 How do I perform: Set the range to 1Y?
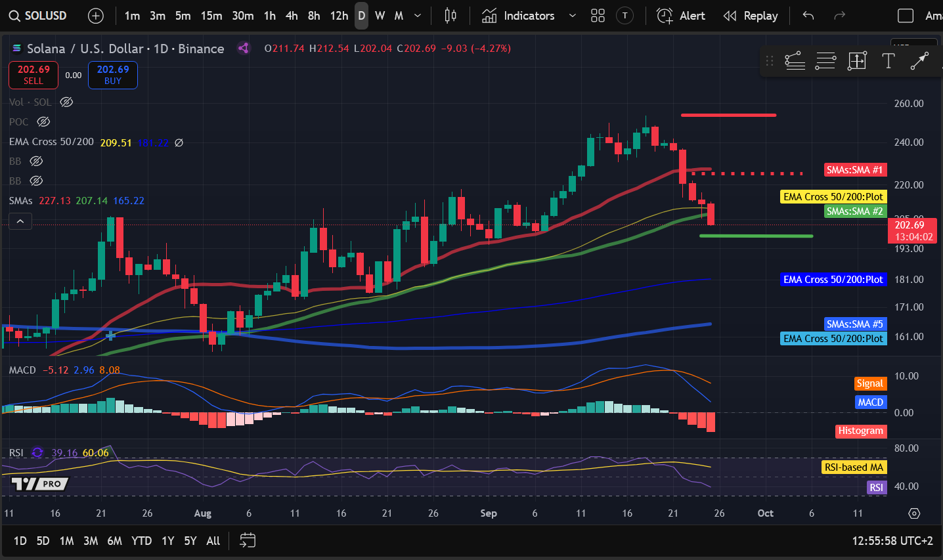[168, 541]
